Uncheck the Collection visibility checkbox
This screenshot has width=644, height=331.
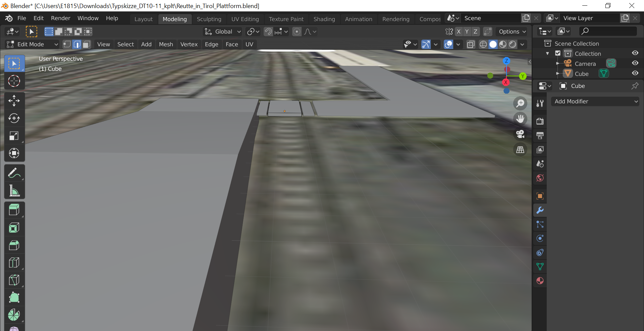point(558,53)
